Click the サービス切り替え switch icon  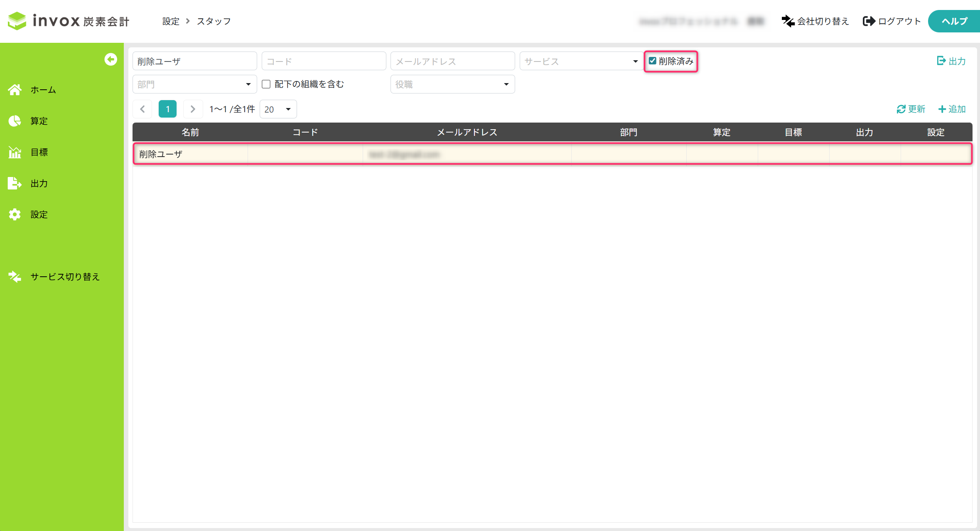[15, 277]
